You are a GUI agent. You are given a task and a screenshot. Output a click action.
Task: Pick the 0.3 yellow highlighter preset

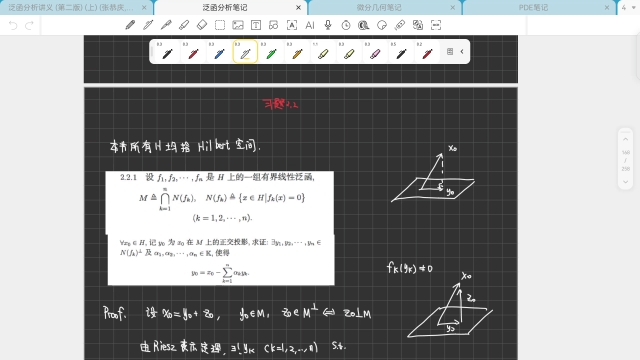[x=349, y=51]
